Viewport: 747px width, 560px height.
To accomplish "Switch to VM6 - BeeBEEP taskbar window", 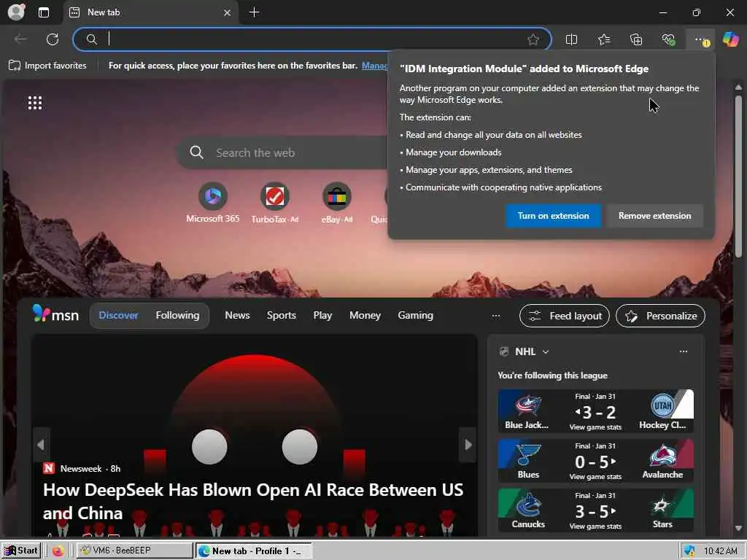I will click(135, 551).
